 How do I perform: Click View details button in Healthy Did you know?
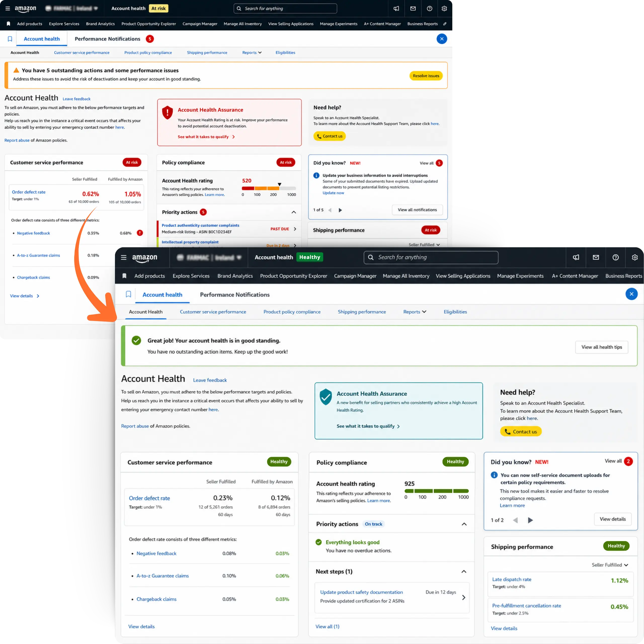613,519
